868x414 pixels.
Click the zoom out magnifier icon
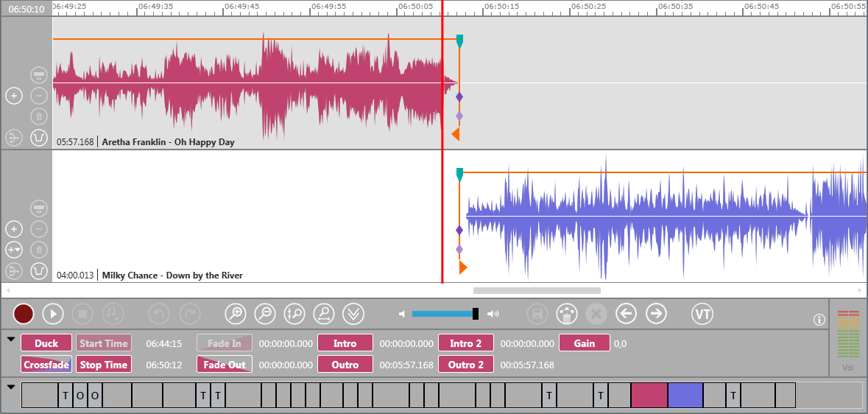pos(265,314)
